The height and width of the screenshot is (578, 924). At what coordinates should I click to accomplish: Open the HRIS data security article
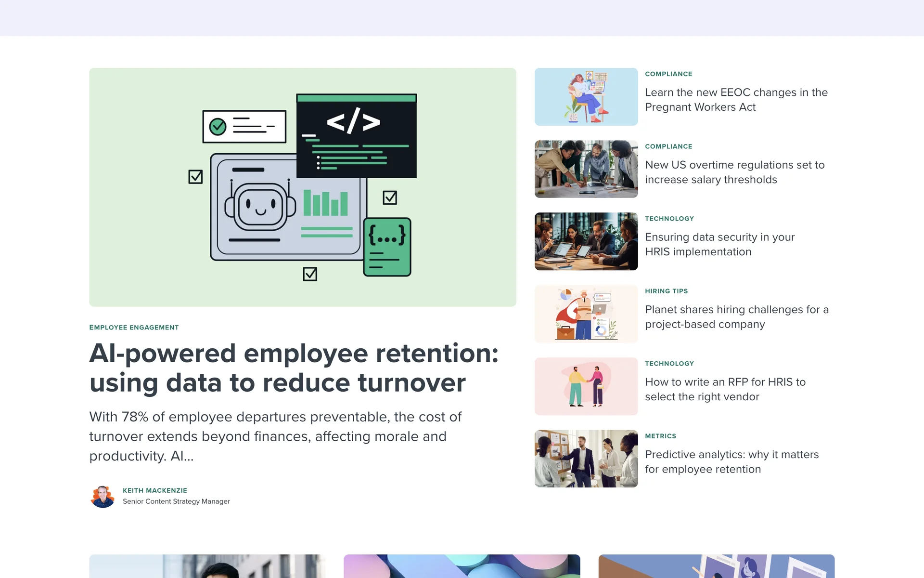point(719,244)
